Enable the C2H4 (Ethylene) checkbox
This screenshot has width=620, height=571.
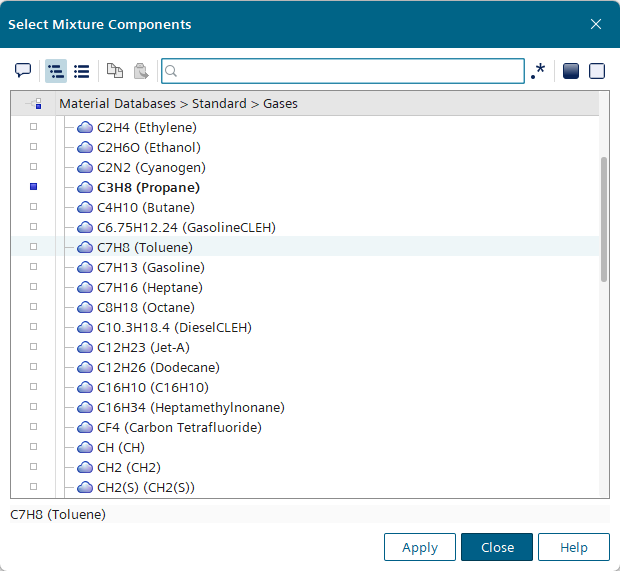33,127
